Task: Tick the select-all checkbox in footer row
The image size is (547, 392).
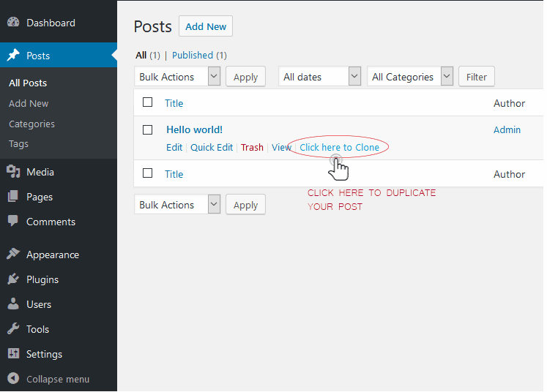Action: tap(148, 173)
